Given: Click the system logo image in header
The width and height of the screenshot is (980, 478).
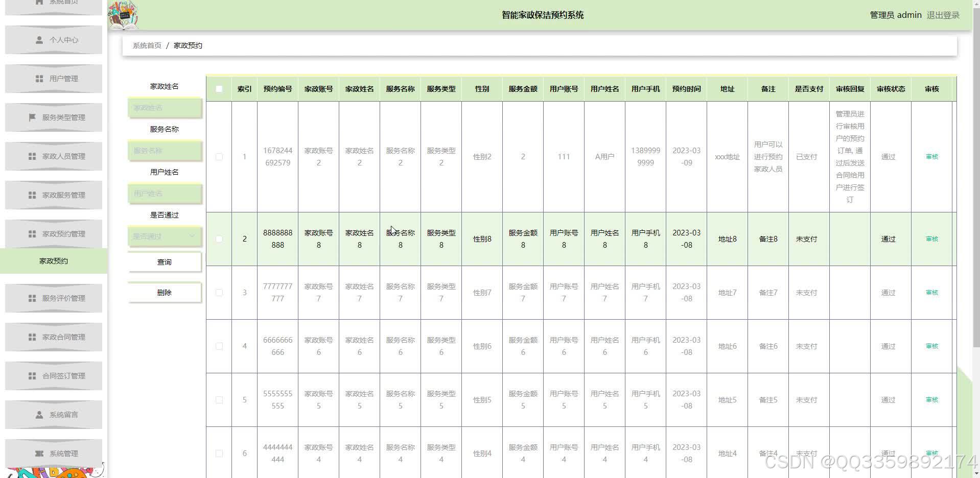Looking at the screenshot, I should 123,15.
